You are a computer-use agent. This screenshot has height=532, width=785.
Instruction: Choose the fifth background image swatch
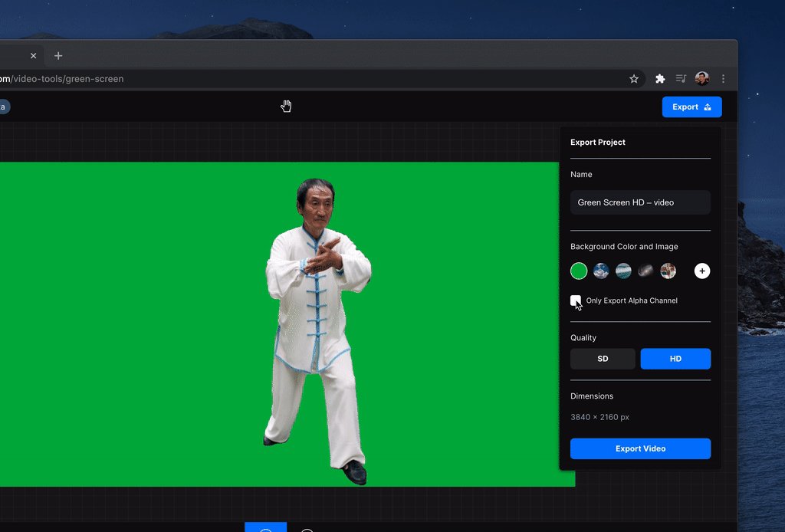coord(668,271)
